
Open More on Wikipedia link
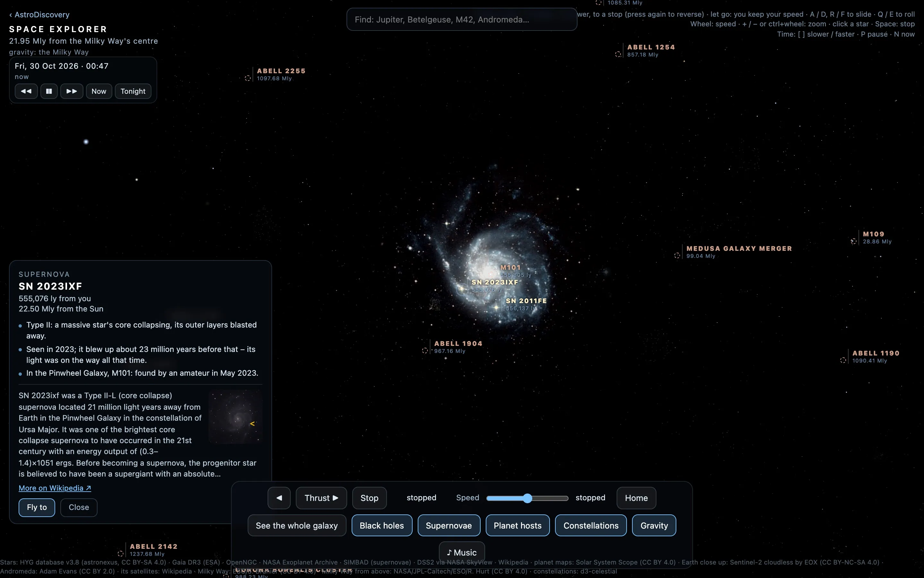55,488
